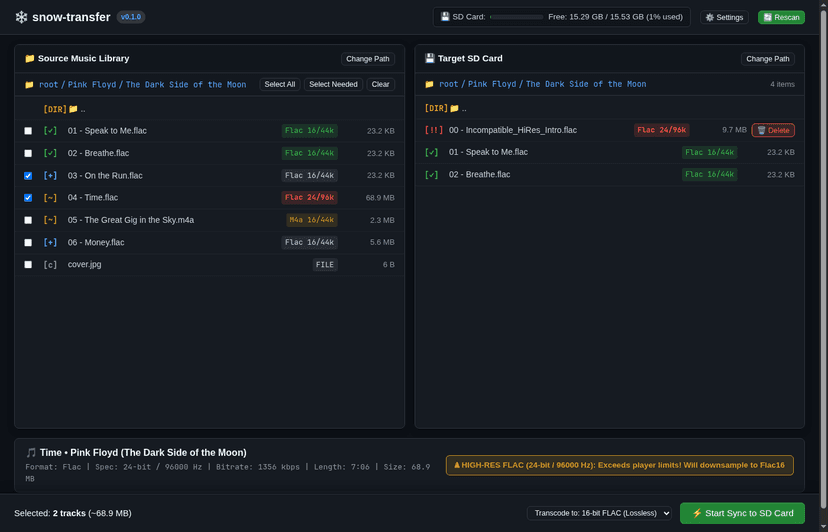This screenshot has width=828, height=532.
Task: Clear the source selection
Action: pyautogui.click(x=380, y=85)
